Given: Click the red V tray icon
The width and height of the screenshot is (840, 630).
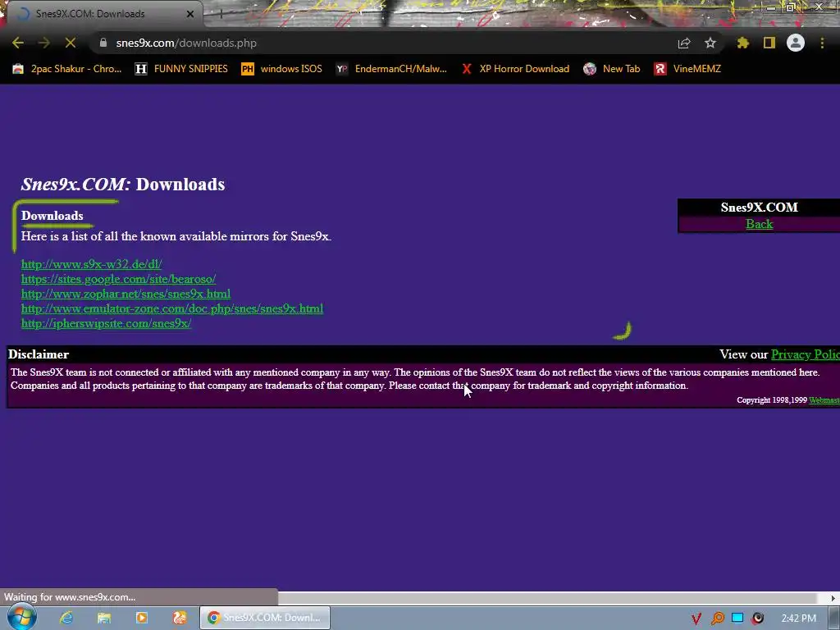Looking at the screenshot, I should [x=696, y=619].
